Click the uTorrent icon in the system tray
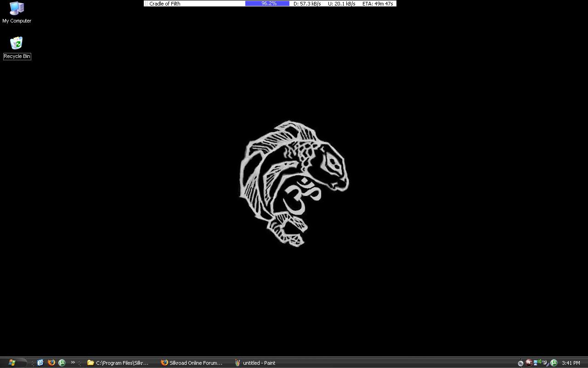Screen dimensions: 588x368 click(x=554, y=362)
